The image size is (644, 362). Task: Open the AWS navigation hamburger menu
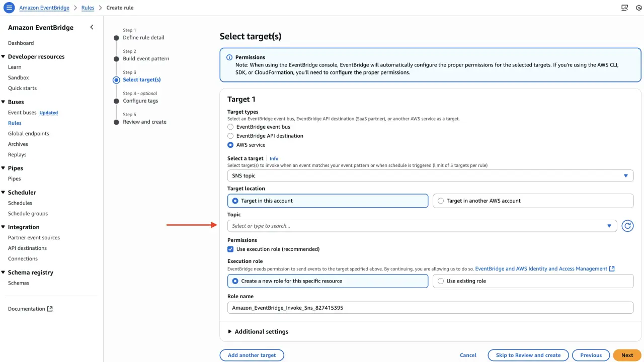(9, 8)
